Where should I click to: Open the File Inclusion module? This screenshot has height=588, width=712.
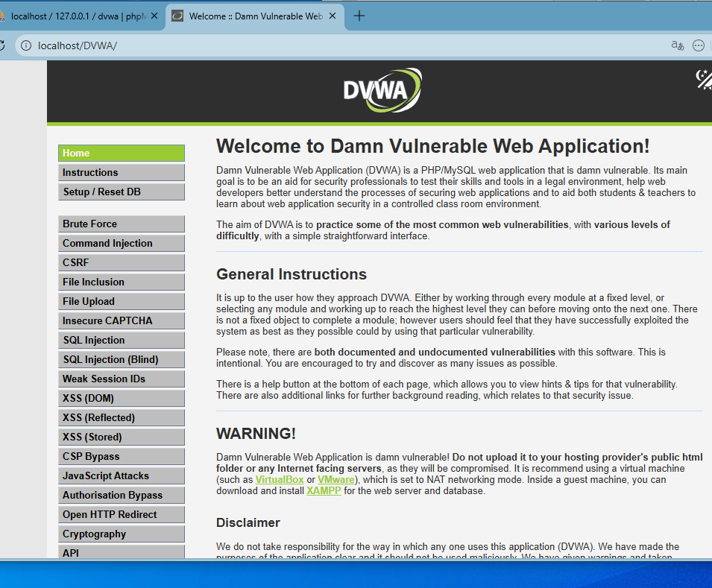tap(122, 282)
